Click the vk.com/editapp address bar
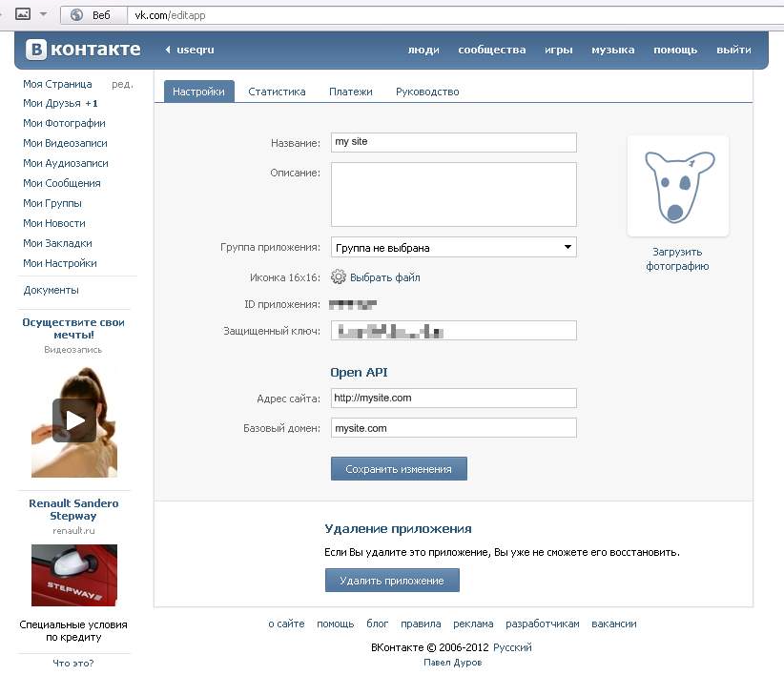This screenshot has width=784, height=675. [455, 15]
